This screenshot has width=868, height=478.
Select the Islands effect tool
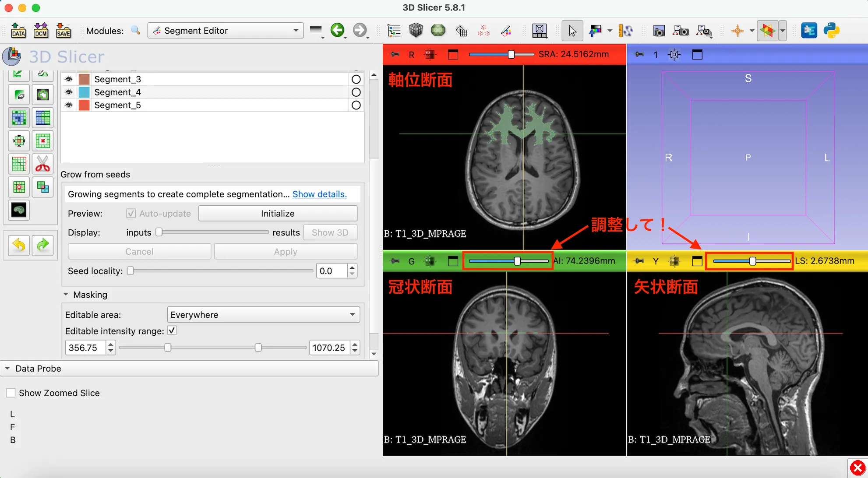(x=19, y=187)
